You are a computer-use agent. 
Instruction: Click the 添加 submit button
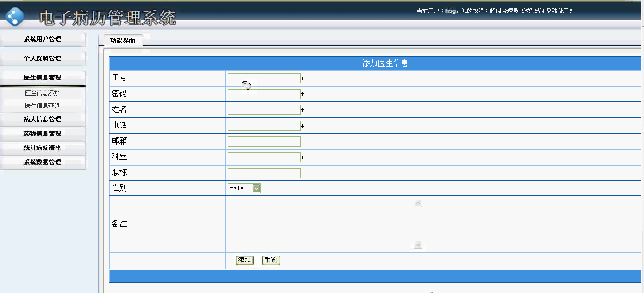245,260
